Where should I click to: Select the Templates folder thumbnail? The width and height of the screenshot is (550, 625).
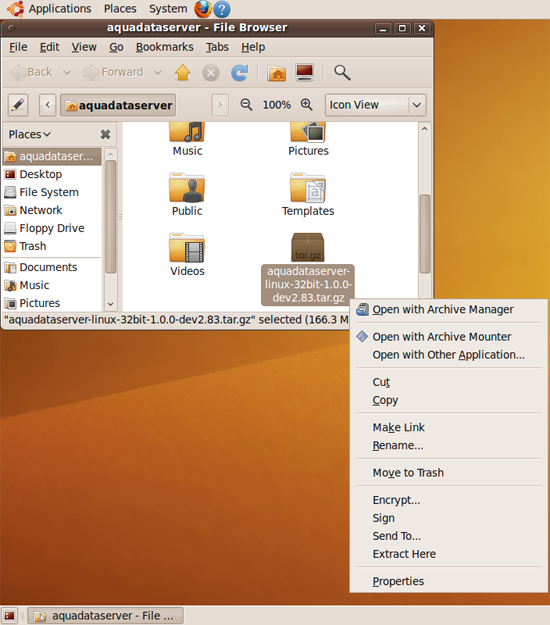pos(308,188)
